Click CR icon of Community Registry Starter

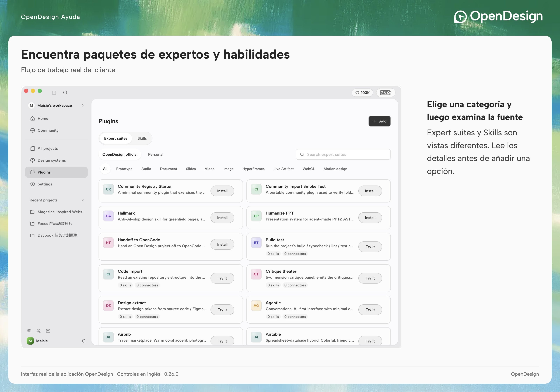pos(108,189)
